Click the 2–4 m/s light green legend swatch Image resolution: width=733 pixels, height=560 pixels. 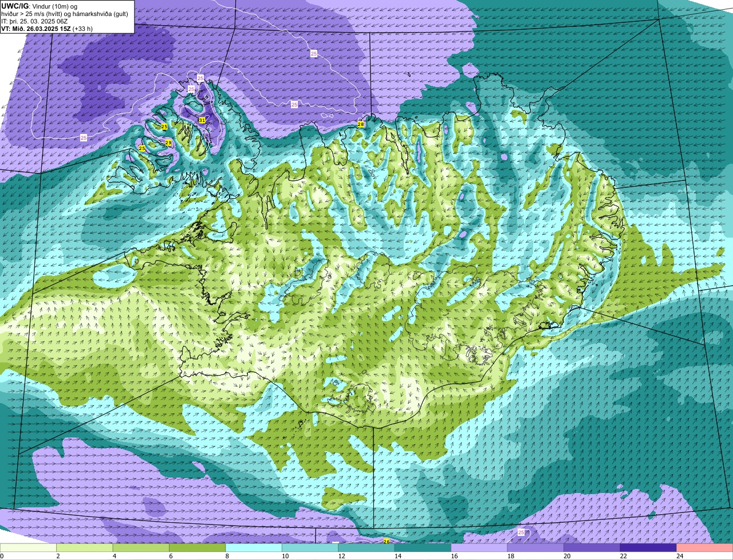85,547
